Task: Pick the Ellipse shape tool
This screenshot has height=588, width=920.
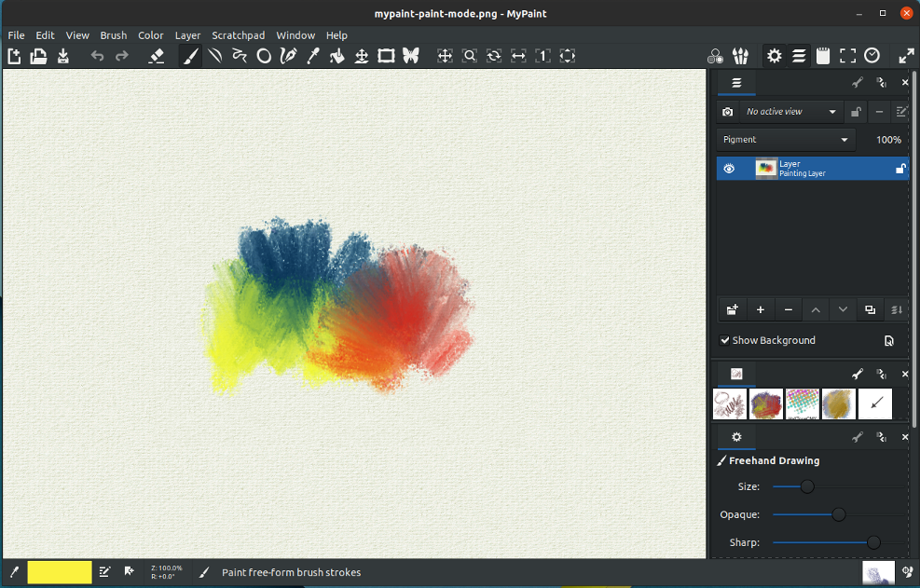Action: (264, 56)
